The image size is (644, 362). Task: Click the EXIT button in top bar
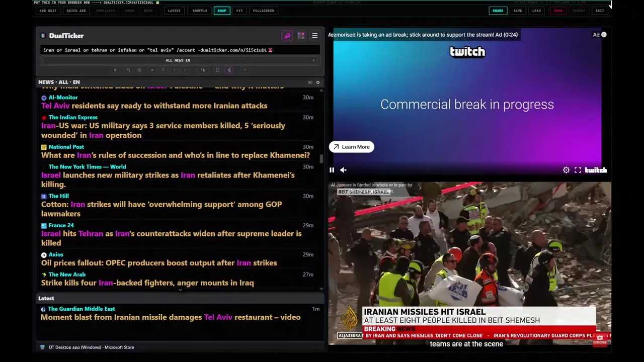point(600,11)
